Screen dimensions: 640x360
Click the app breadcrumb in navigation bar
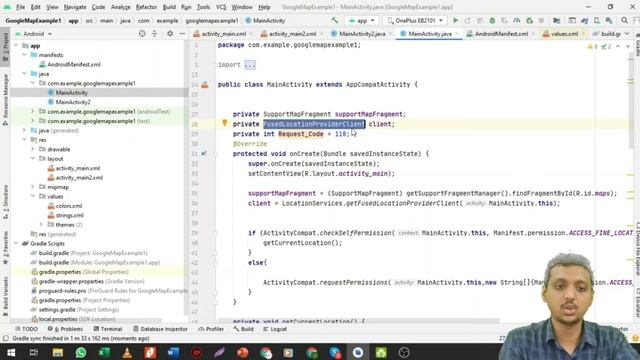73,20
